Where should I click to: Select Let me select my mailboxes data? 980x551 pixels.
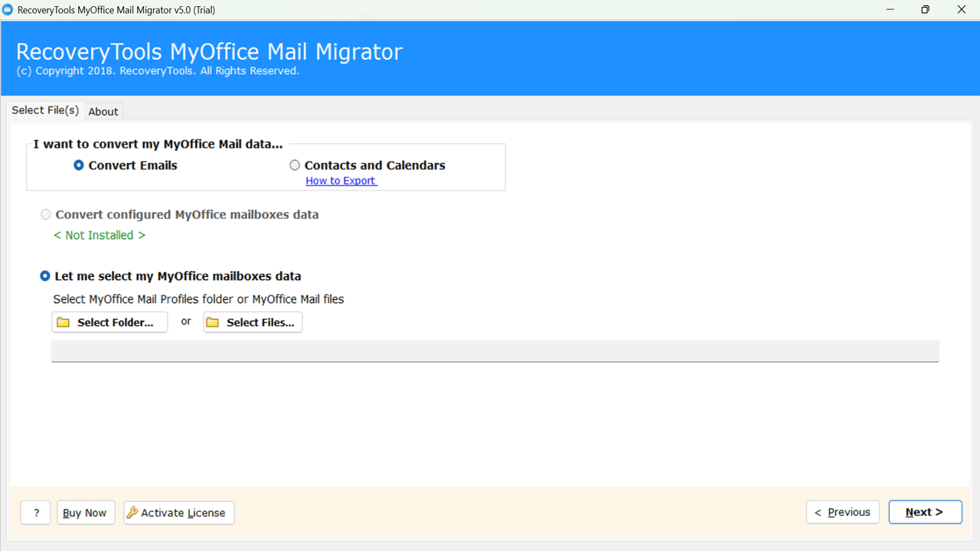coord(45,276)
